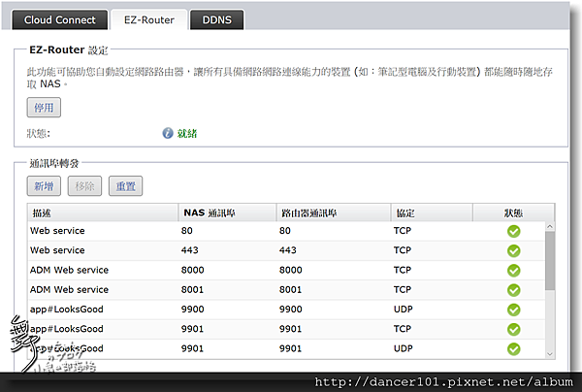Click the NAS 通訊埠 column header
The width and height of the screenshot is (582, 392).
[227, 212]
